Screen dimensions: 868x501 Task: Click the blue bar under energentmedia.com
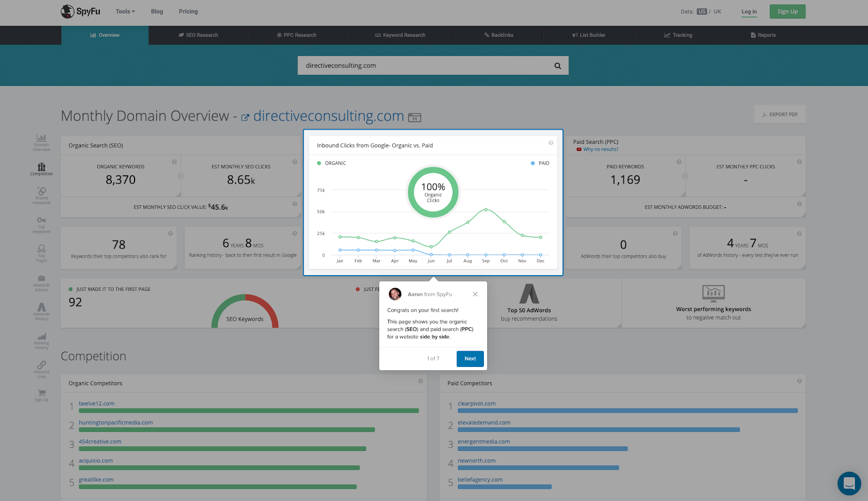542,449
